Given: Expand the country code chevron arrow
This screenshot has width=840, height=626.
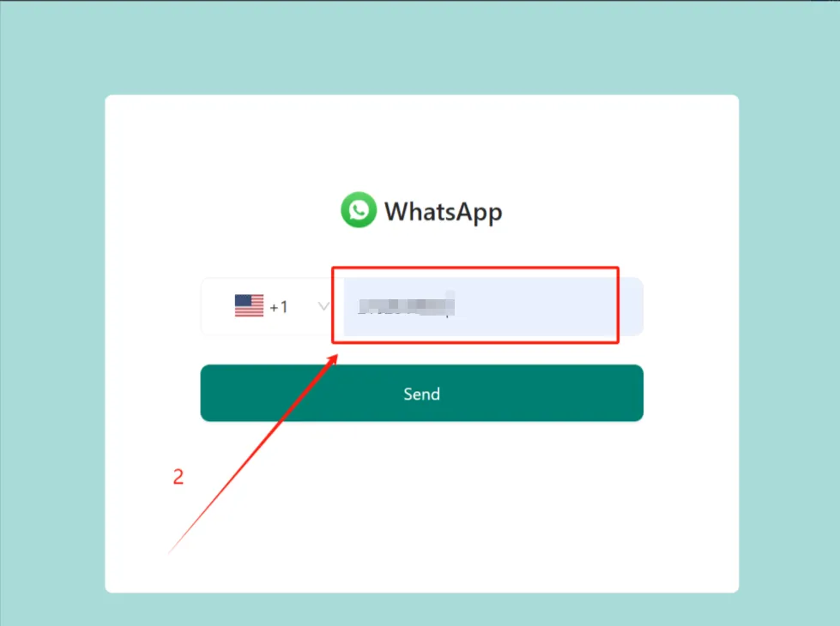Looking at the screenshot, I should [x=323, y=306].
